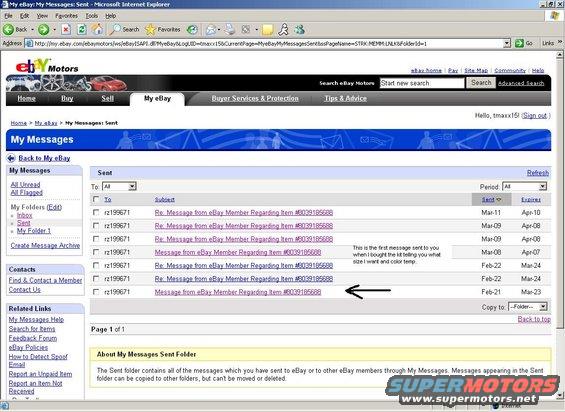565x412 pixels.
Task: Switch to the My eBay tab
Action: [157, 98]
